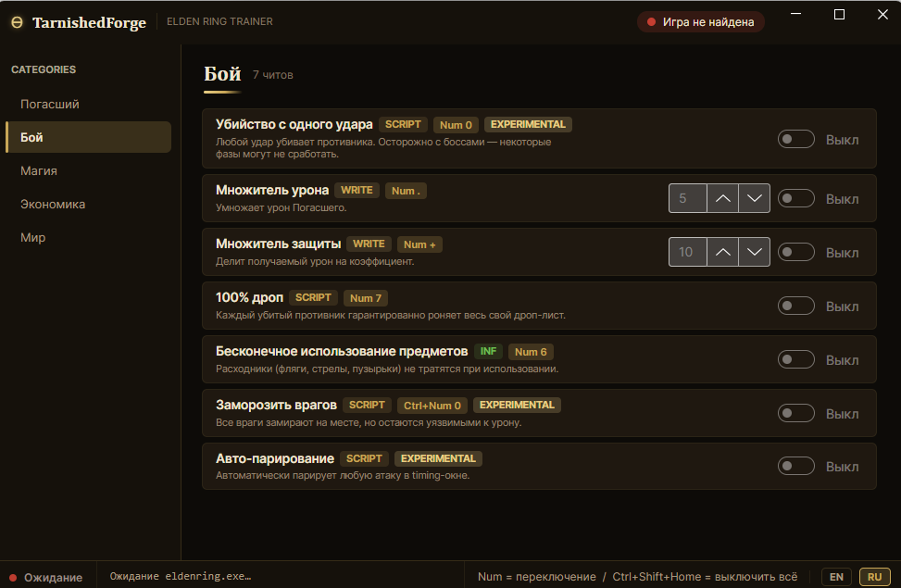This screenshot has height=588, width=901.
Task: Select the RU language button
Action: tap(874, 577)
